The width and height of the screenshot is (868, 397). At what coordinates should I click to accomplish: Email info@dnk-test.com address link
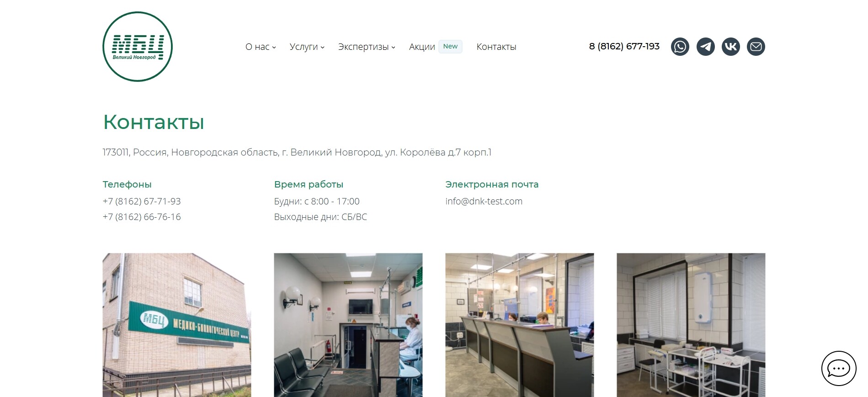click(x=484, y=201)
